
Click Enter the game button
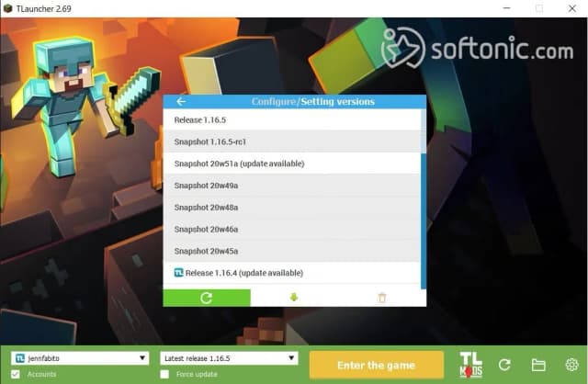pyautogui.click(x=377, y=365)
